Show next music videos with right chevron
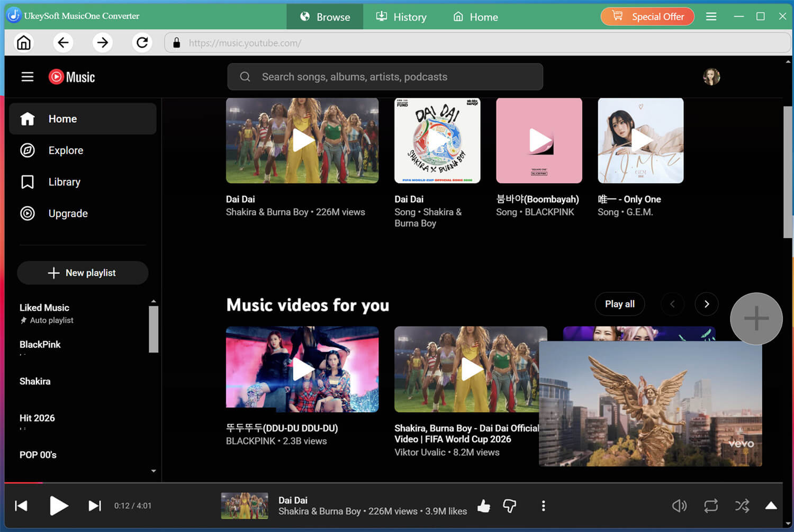The height and width of the screenshot is (532, 794). 707,304
